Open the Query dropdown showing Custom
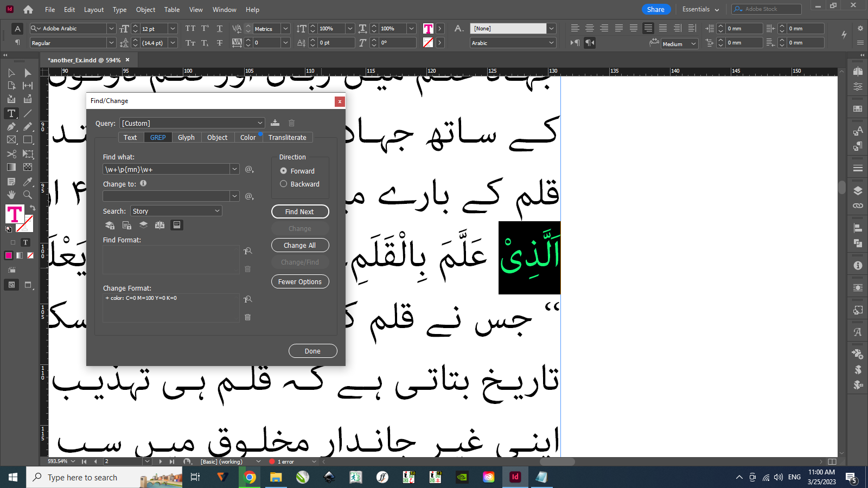868x488 pixels. click(x=192, y=123)
